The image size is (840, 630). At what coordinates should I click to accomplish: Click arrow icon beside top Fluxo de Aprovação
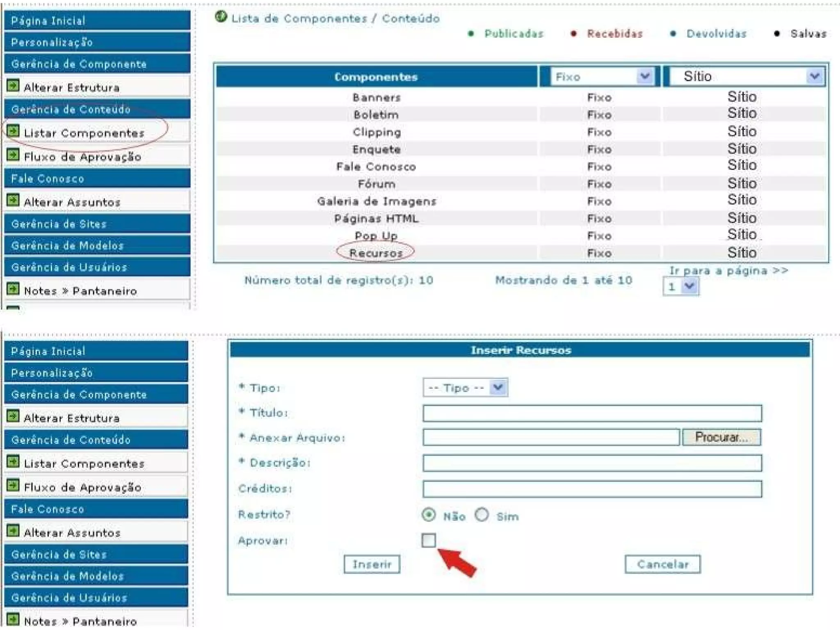[13, 155]
